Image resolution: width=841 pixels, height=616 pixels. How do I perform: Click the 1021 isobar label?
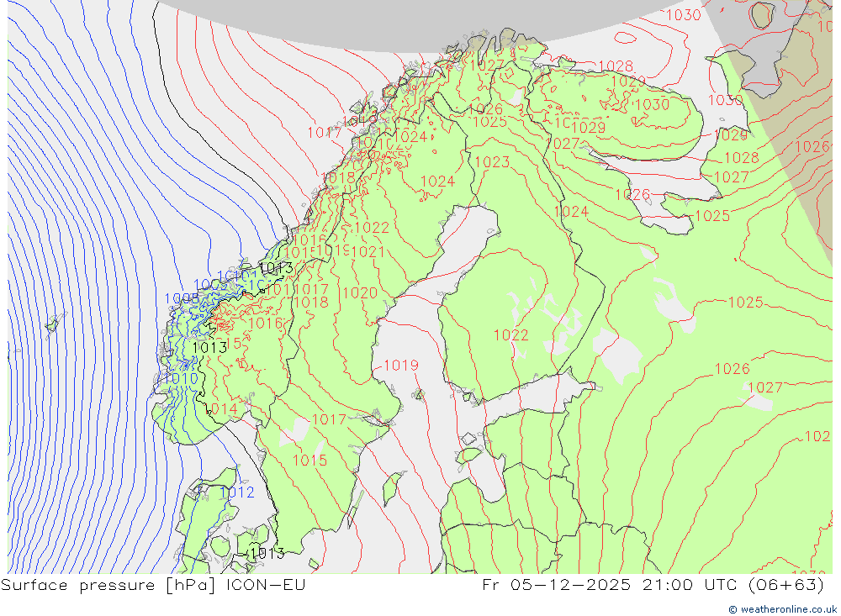point(368,251)
